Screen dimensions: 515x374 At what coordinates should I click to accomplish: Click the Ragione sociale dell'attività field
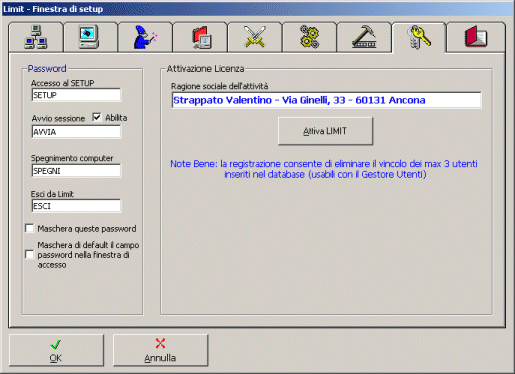tap(326, 100)
